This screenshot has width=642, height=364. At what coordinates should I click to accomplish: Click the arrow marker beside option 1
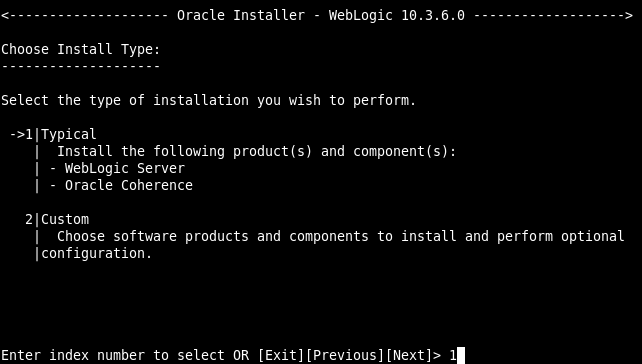pyautogui.click(x=17, y=134)
